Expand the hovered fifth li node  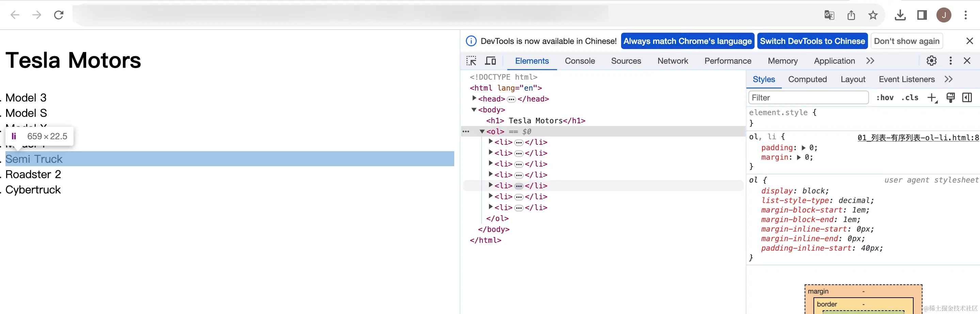point(491,185)
